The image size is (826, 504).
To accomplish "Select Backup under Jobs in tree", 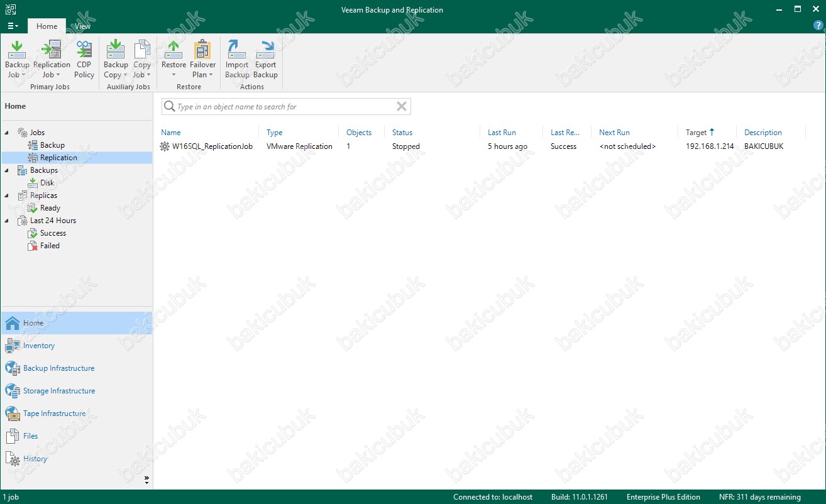I will [52, 145].
